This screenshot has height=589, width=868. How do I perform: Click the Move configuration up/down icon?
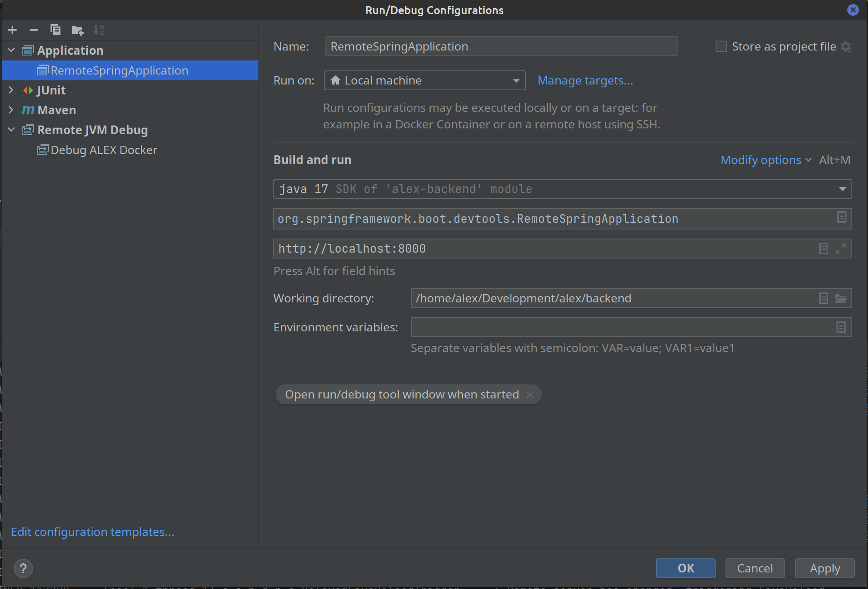(101, 29)
